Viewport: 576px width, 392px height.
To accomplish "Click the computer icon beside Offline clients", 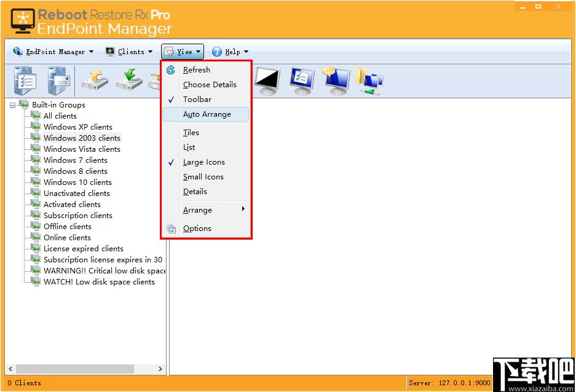I will [36, 227].
